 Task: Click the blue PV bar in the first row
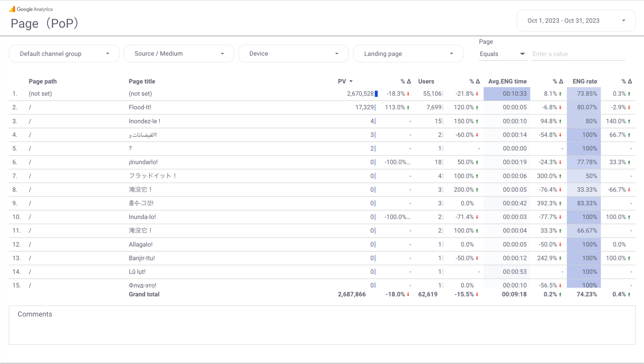376,94
